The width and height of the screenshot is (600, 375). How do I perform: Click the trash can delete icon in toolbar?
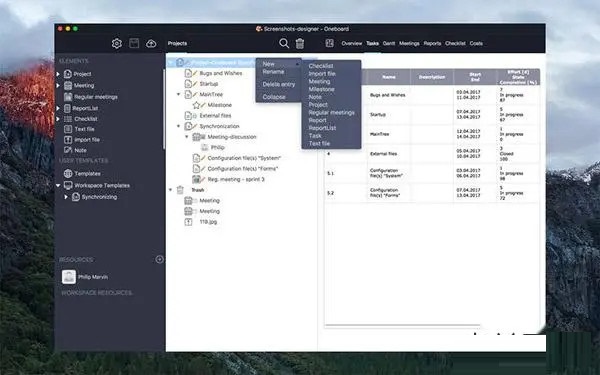[x=300, y=44]
